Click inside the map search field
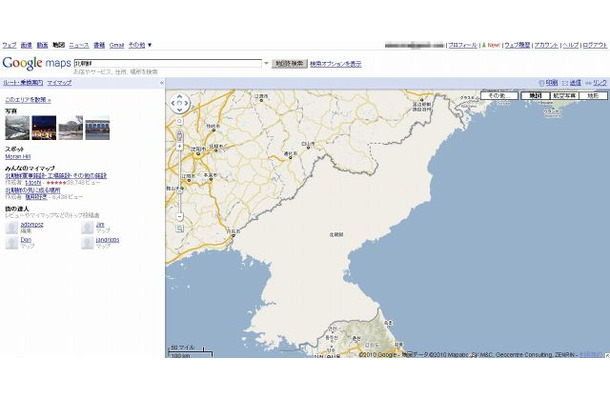Viewport: 610px width, 400px height. [168, 63]
